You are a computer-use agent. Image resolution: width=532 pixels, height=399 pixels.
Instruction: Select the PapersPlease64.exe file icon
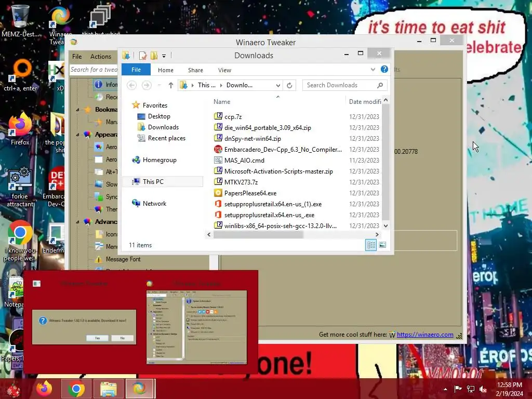click(218, 193)
